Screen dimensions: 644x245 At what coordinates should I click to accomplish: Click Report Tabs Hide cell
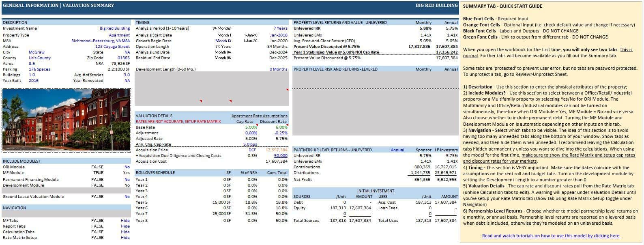click(x=125, y=226)
